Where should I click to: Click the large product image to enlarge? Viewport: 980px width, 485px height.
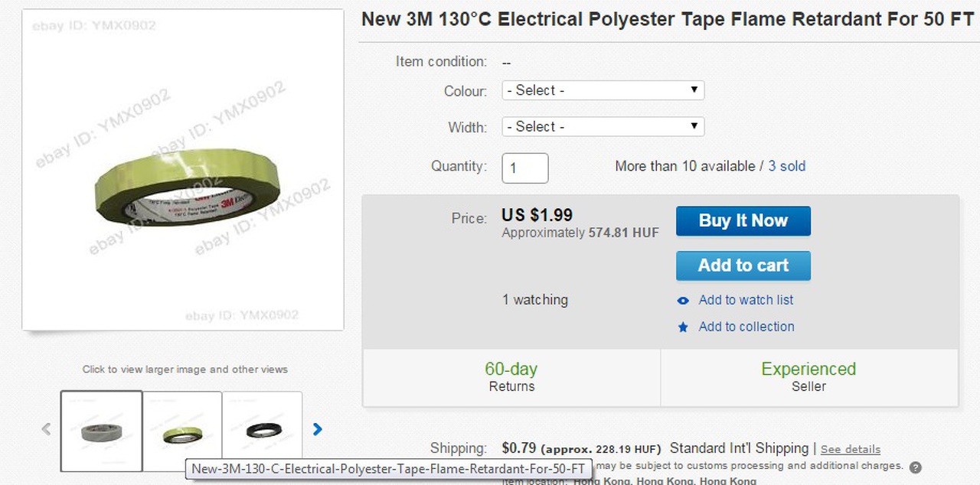click(x=183, y=170)
